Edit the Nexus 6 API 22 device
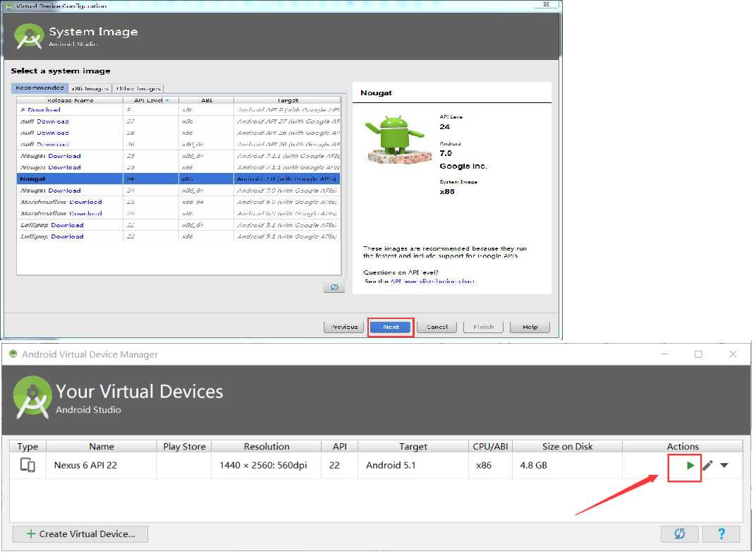Screen dimensions: 756x554 pos(707,466)
